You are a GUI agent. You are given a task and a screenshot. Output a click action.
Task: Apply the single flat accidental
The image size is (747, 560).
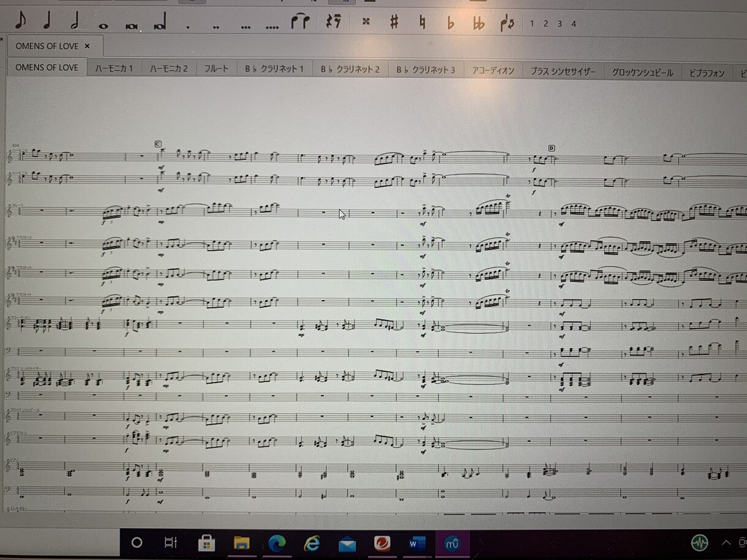451,23
